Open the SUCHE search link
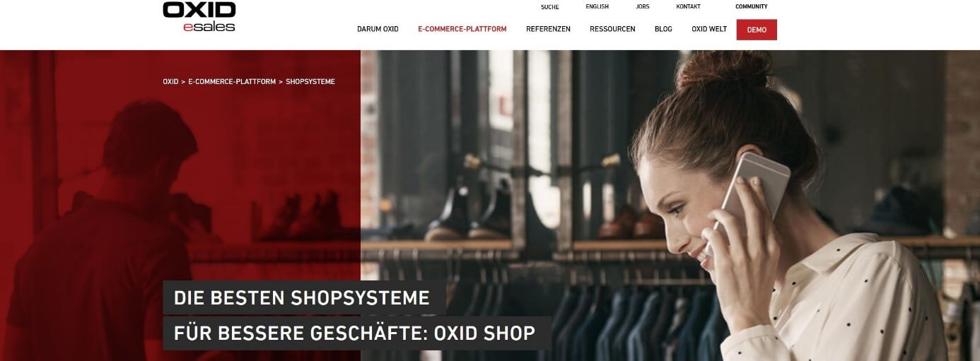Screen dimensions: 980x361 (x=549, y=7)
